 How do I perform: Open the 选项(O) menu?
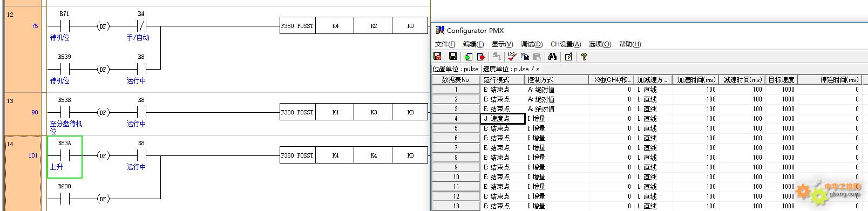click(600, 44)
